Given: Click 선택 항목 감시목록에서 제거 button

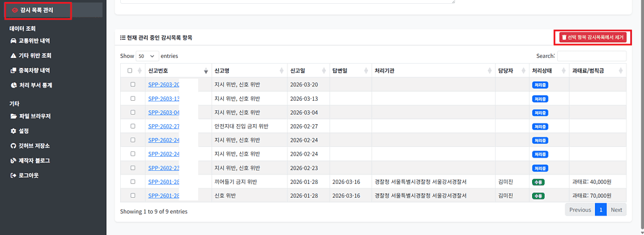Looking at the screenshot, I should 592,37.
